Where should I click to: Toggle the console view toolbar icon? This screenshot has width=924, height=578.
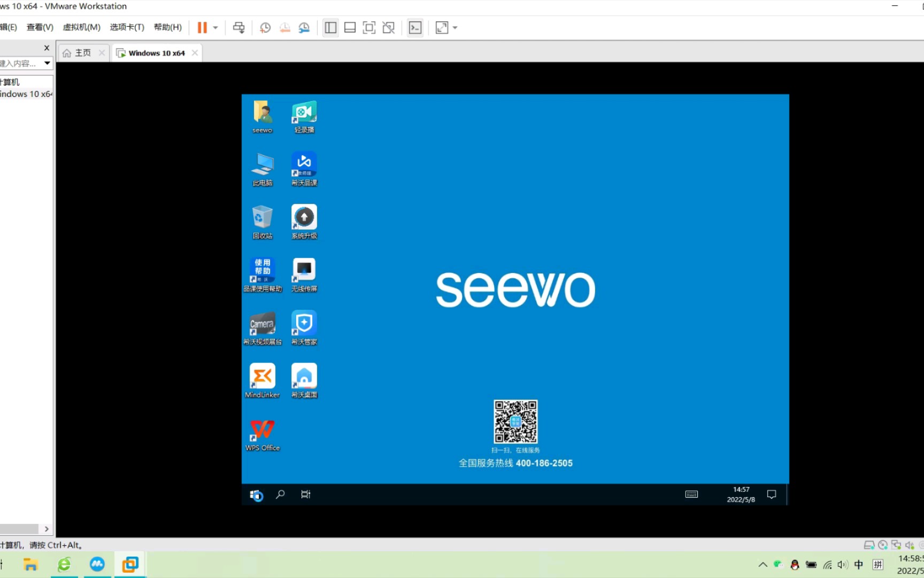(x=415, y=28)
